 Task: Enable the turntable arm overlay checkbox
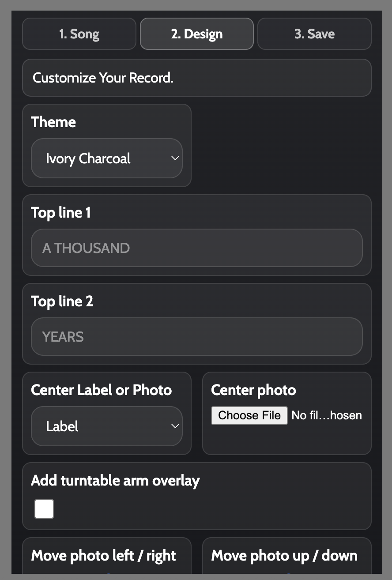click(44, 509)
